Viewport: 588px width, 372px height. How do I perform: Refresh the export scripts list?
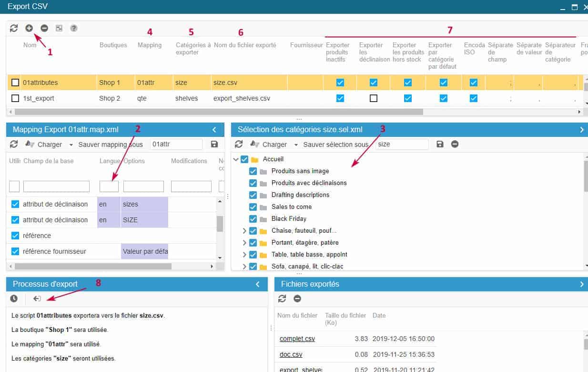tap(14, 28)
